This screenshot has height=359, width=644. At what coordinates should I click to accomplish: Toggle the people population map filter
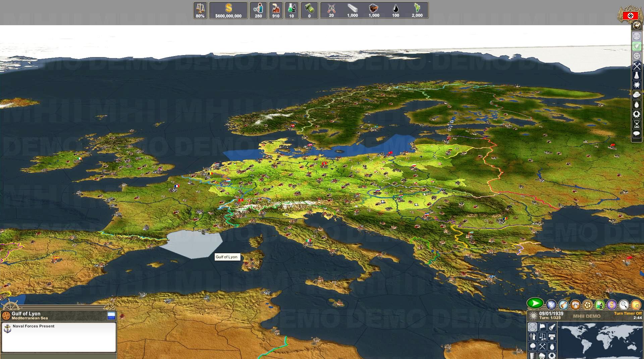click(x=532, y=336)
